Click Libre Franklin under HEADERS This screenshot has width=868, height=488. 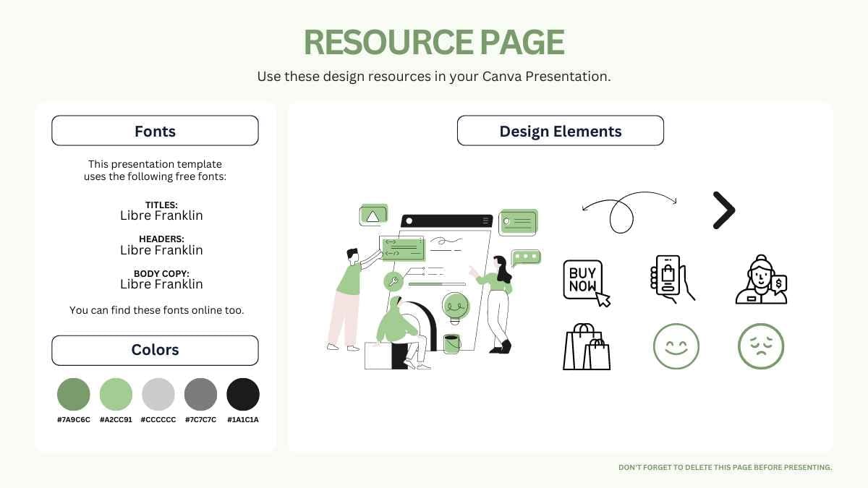pyautogui.click(x=161, y=250)
